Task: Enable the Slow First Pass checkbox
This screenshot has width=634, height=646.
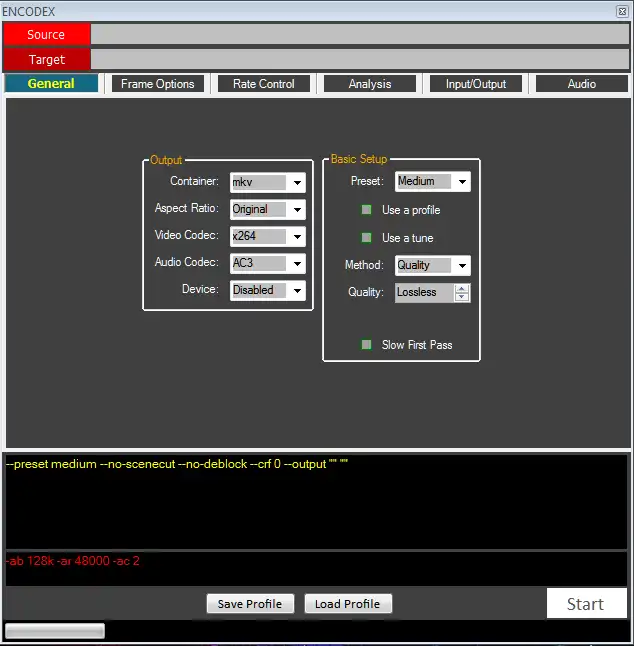Action: [366, 344]
